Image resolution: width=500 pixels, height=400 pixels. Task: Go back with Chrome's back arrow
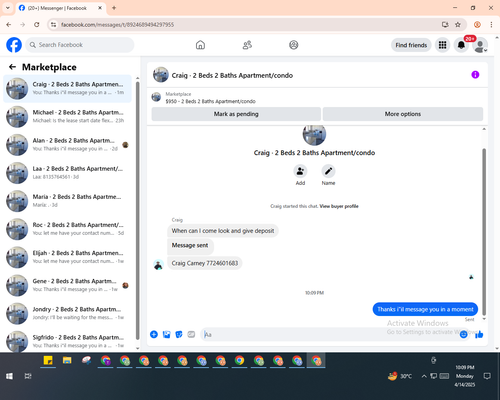pos(9,25)
